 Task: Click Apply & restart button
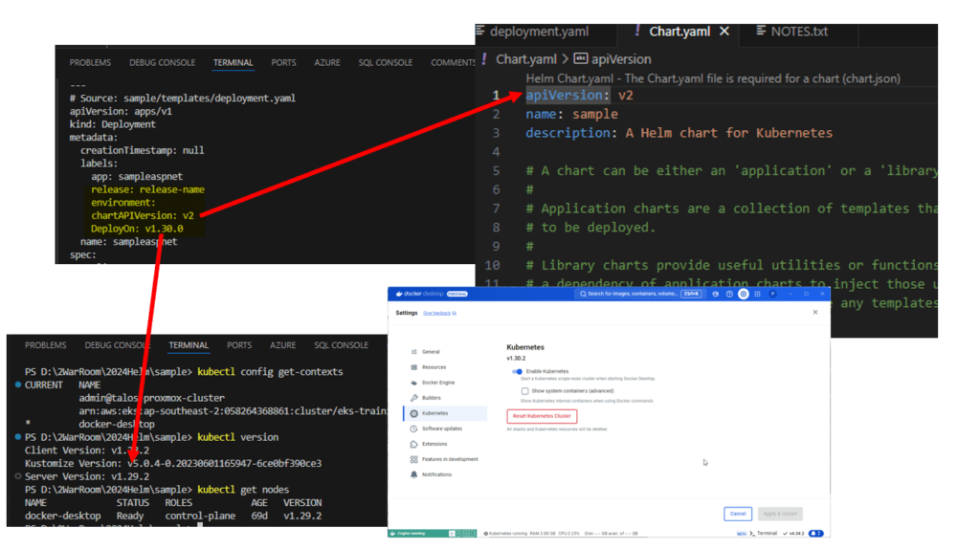[780, 514]
